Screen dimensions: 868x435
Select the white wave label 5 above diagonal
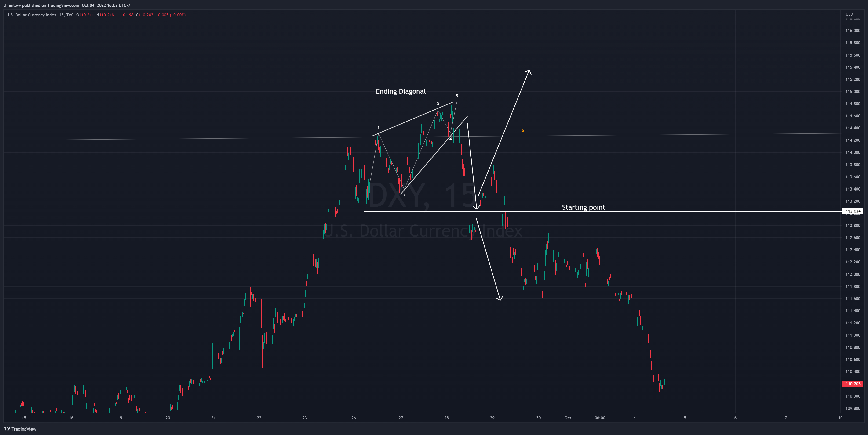coord(456,96)
